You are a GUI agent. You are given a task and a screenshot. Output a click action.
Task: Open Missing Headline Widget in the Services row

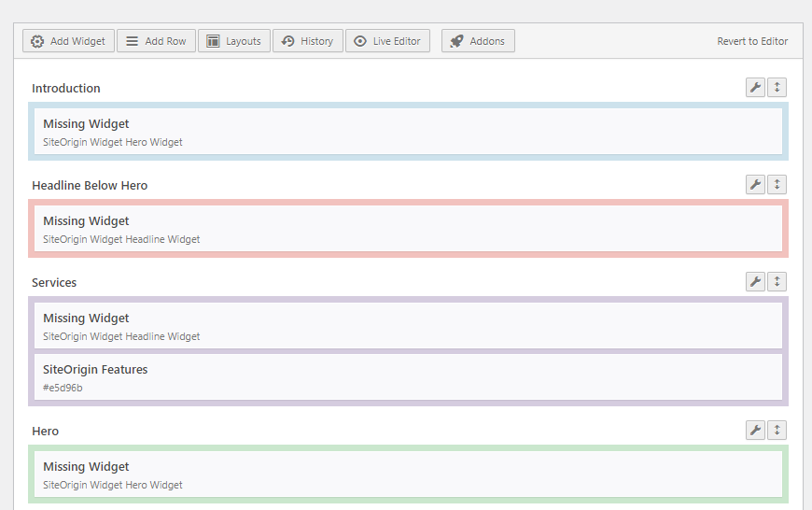[408, 325]
